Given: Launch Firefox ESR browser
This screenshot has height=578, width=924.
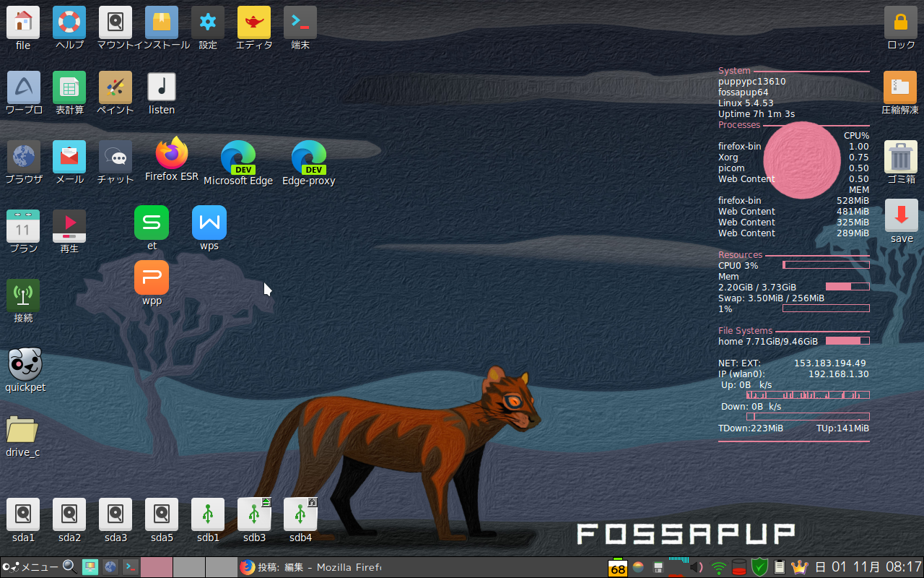Looking at the screenshot, I should pyautogui.click(x=171, y=154).
